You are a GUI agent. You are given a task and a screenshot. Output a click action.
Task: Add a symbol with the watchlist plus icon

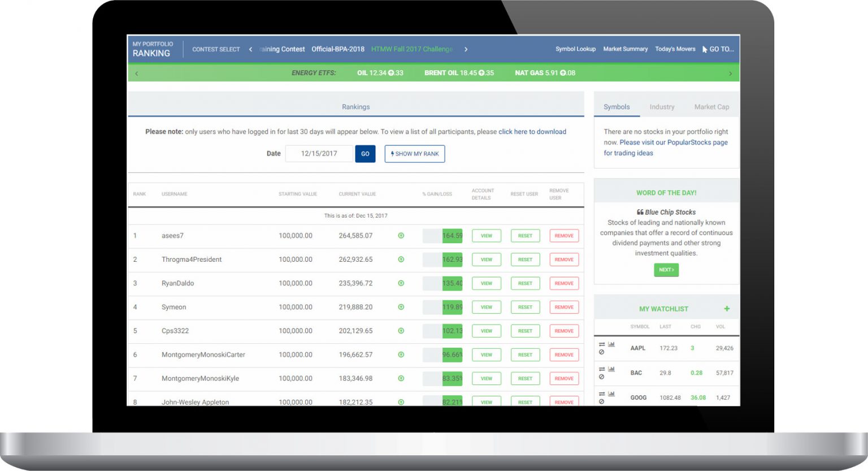point(727,309)
